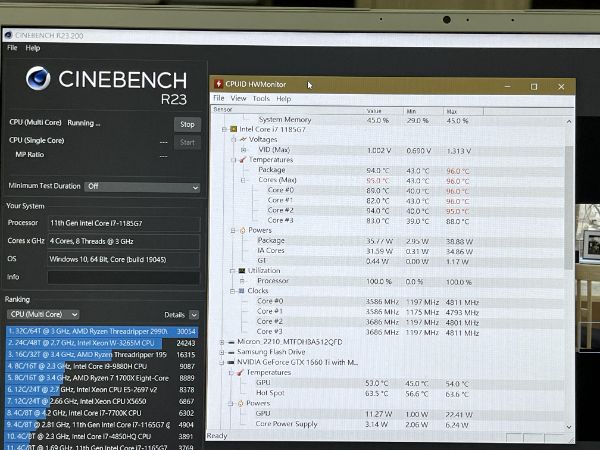Click the Samsung Flash Drive icon
Viewport: 600px width, 450px height.
tap(231, 352)
